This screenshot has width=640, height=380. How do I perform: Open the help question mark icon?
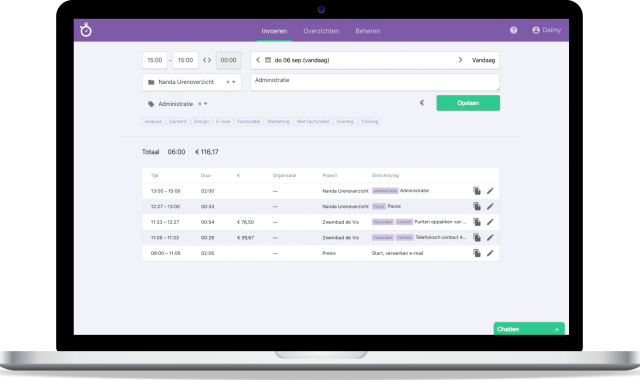(513, 30)
